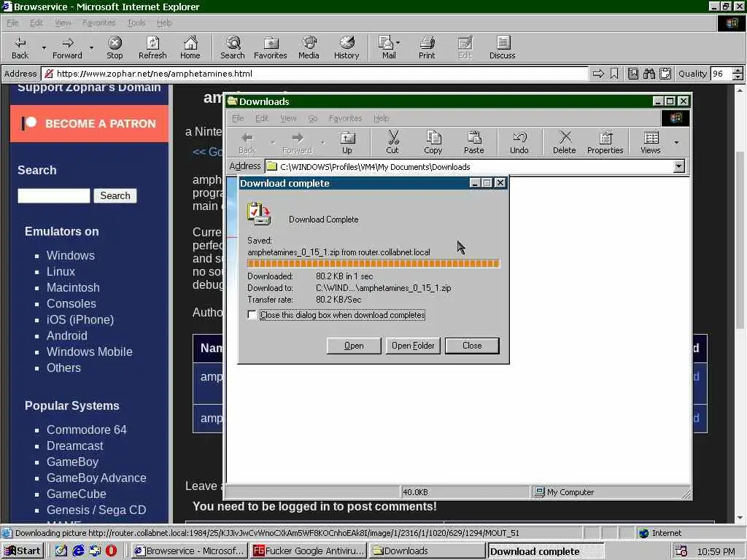Click the Cut scissors icon in Downloads

[x=392, y=142]
